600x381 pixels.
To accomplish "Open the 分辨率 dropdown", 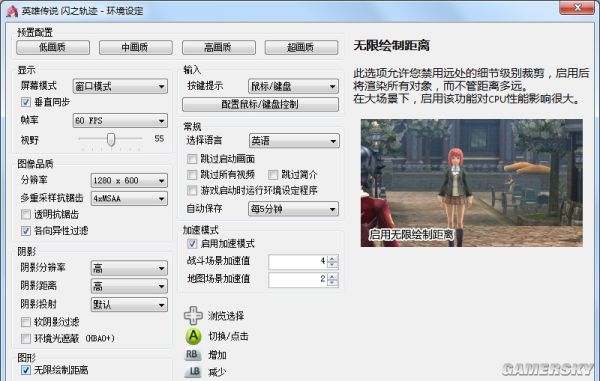I will (129, 181).
